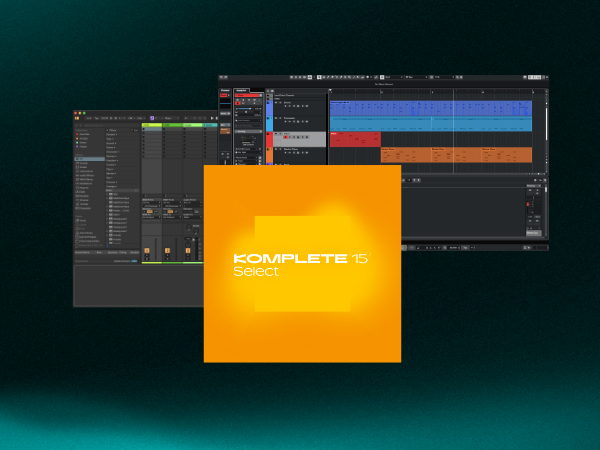
Task: Enable Auto monitoring on Ableton track 1
Action: 150,211
